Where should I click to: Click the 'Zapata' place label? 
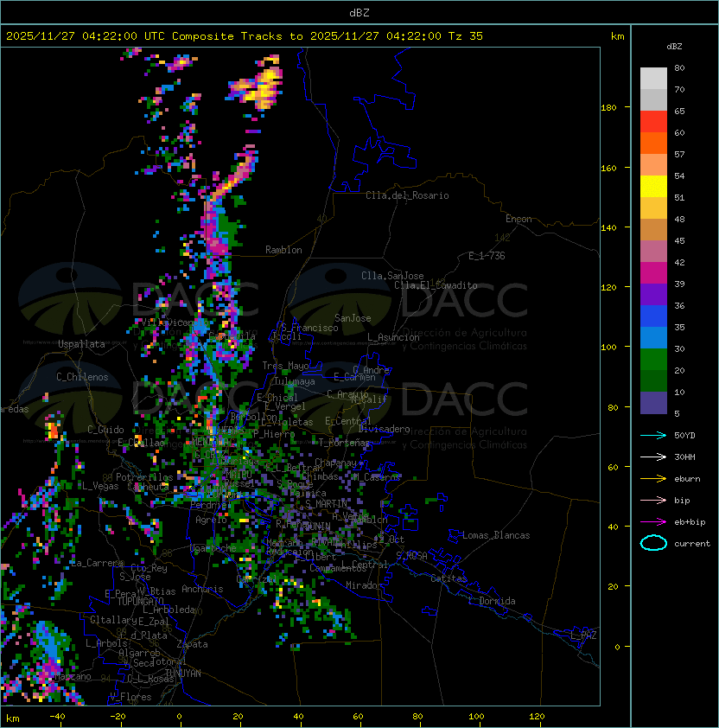[192, 644]
